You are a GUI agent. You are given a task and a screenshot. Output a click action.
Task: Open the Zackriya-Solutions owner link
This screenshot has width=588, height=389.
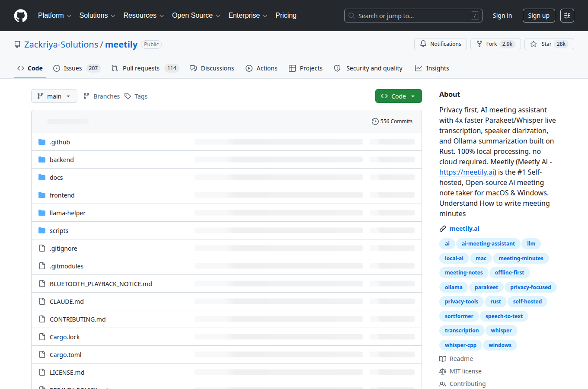61,45
